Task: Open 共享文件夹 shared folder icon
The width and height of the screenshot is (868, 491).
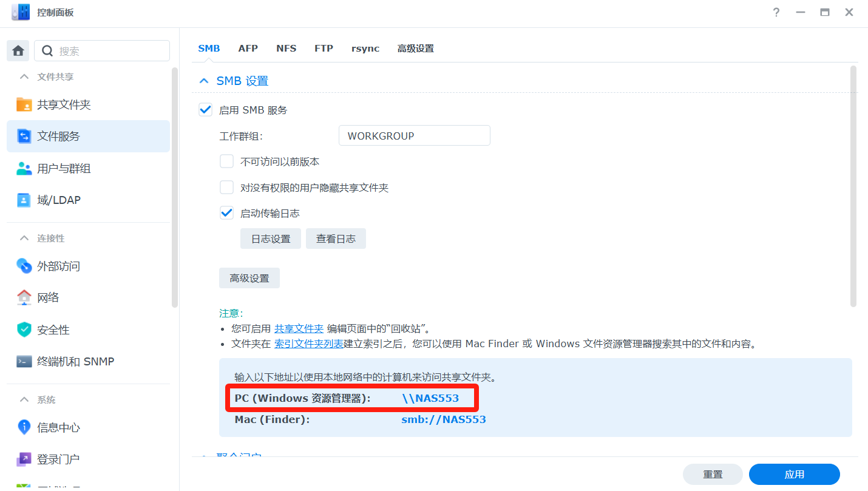Action: tap(24, 104)
